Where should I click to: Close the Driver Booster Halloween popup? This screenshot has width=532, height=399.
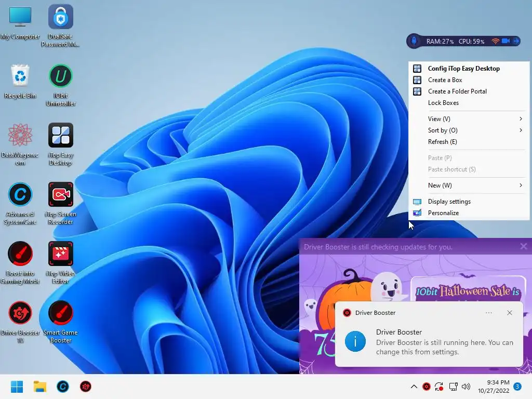pyautogui.click(x=524, y=246)
